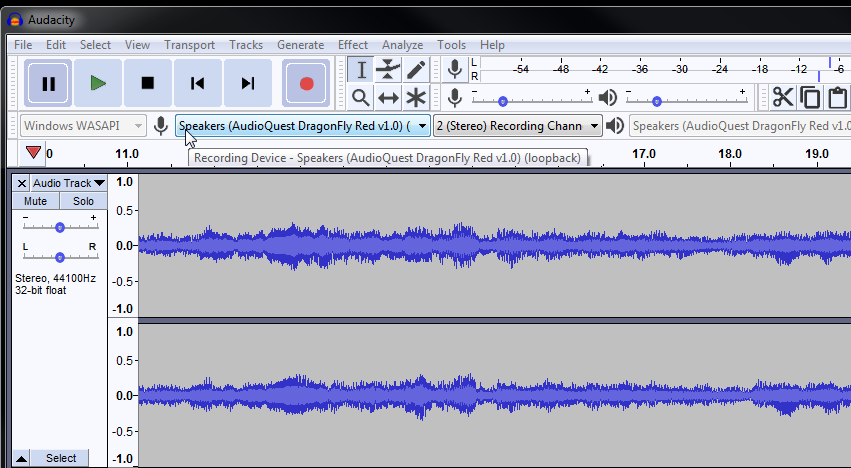Click timeline ruler at 18.0 seconds

pyautogui.click(x=729, y=154)
